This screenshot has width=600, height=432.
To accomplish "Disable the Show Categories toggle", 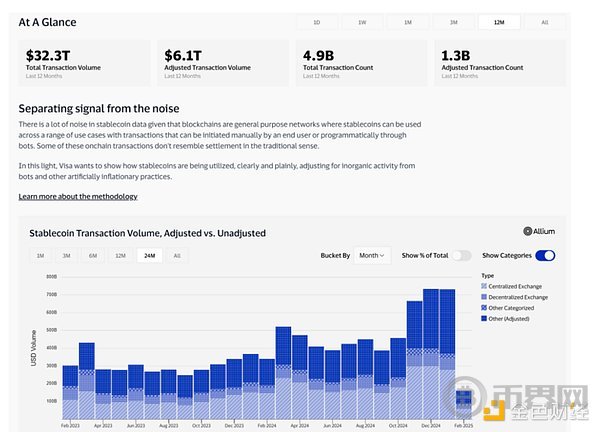I will [x=545, y=255].
